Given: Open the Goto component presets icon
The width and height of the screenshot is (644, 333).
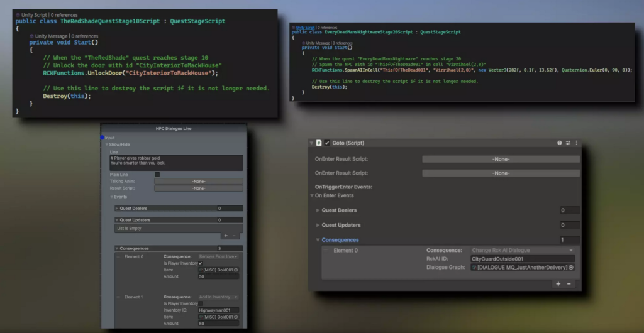Looking at the screenshot, I should (568, 143).
